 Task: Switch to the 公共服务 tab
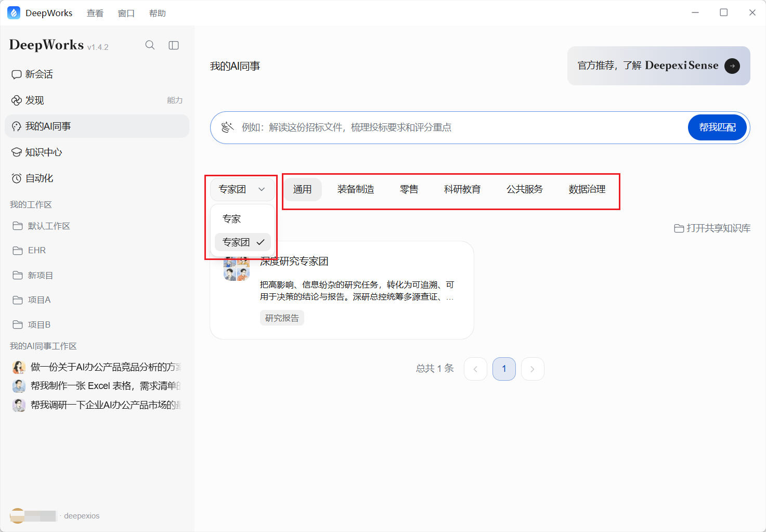[x=525, y=189]
